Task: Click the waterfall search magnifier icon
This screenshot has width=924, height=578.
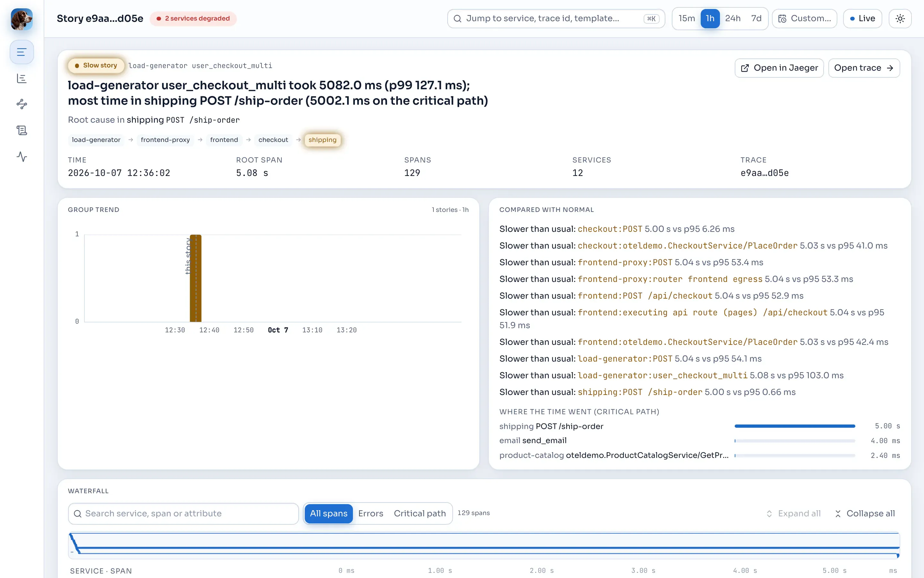Action: 78,514
